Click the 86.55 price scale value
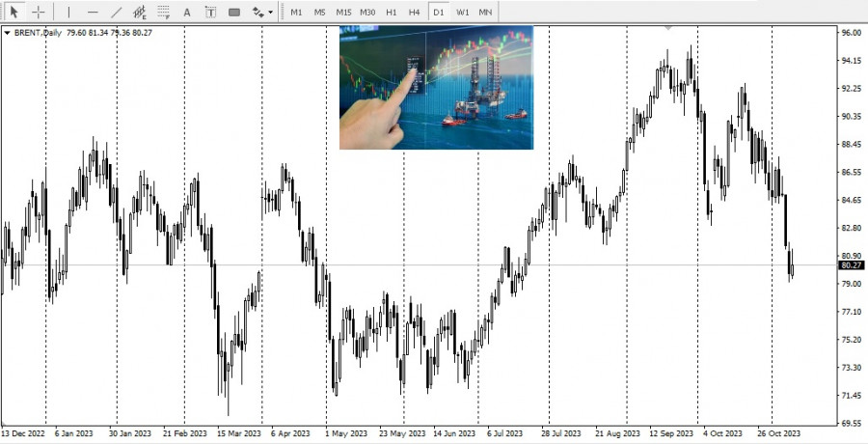Viewport: 868px width, 444px height. (x=851, y=173)
